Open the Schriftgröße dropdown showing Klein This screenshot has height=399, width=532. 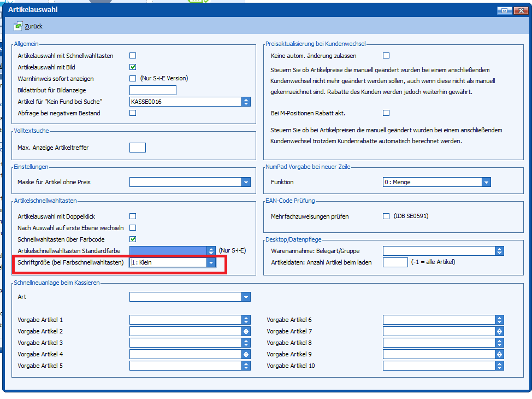(211, 263)
